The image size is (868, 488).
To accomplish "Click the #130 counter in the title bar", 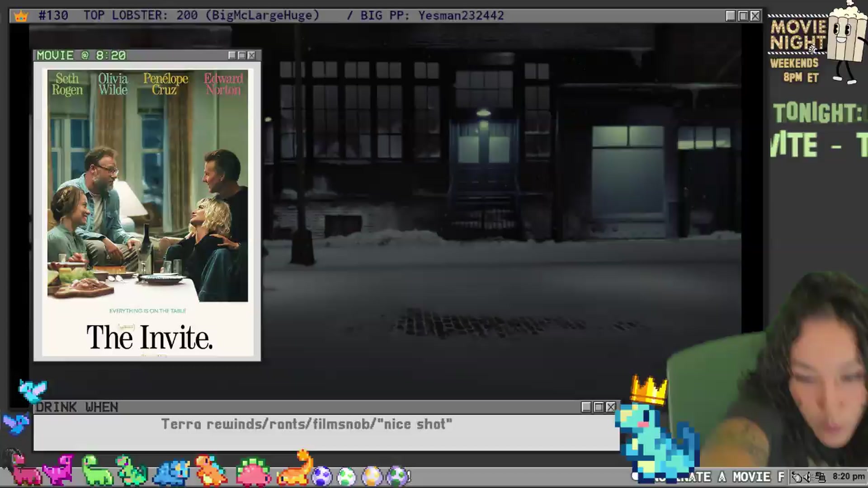I will pos(53,15).
